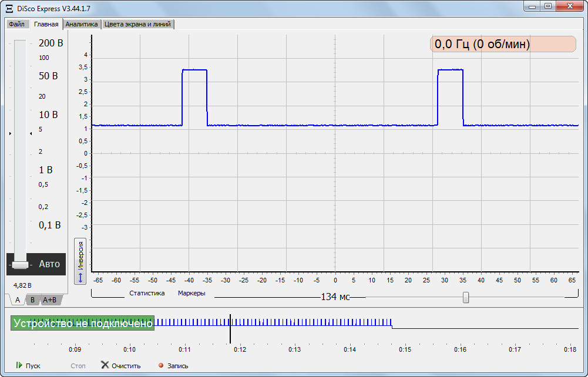Viewport: 588px width, 377px height.
Task: Click the Очистить X icon
Action: pyautogui.click(x=105, y=365)
